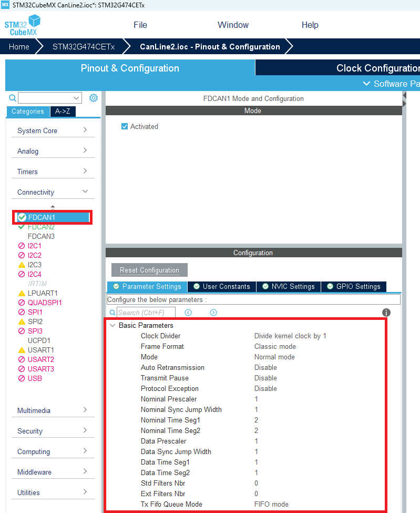
Task: Select QUADSPI1 peripheral in Connectivity list
Action: pyautogui.click(x=45, y=303)
